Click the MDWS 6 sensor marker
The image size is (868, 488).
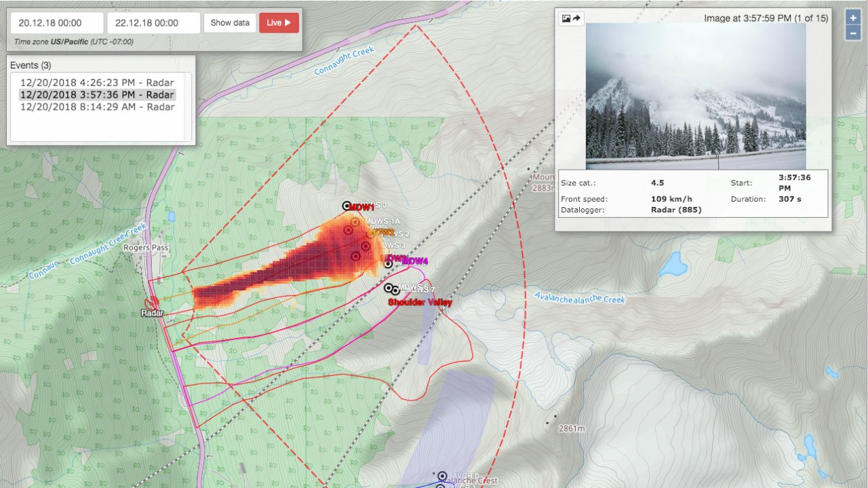(x=389, y=288)
